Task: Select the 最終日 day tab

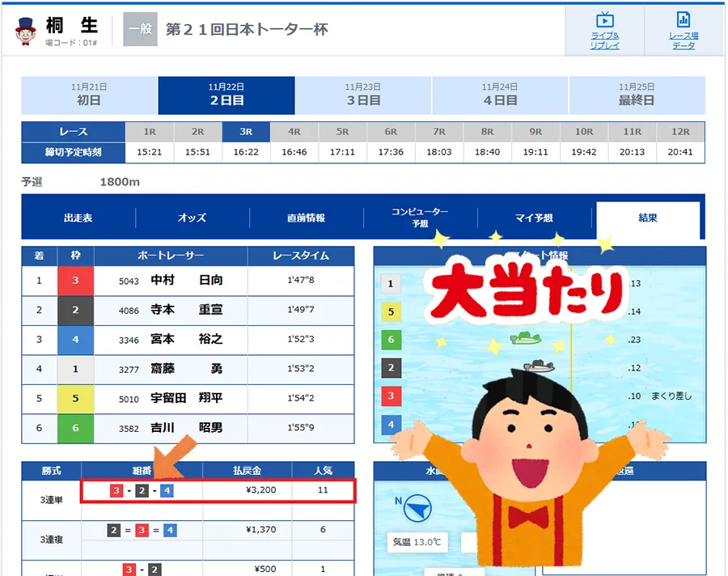Action: pos(636,95)
